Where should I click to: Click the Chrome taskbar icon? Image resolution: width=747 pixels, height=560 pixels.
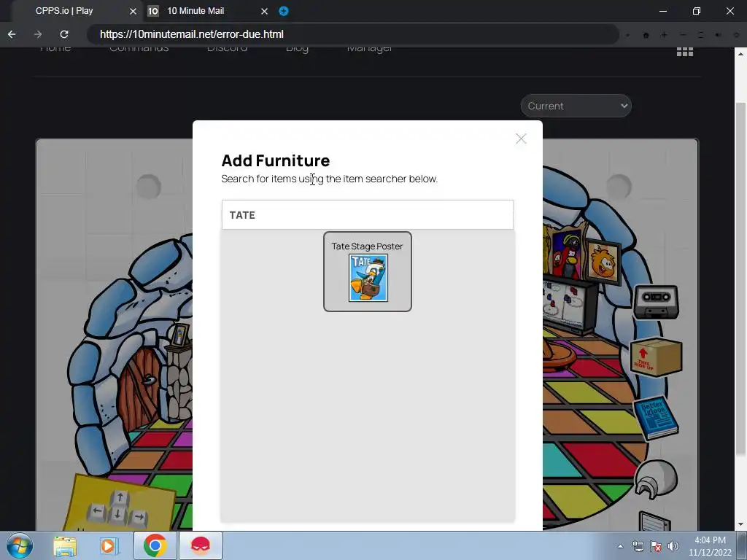155,545
